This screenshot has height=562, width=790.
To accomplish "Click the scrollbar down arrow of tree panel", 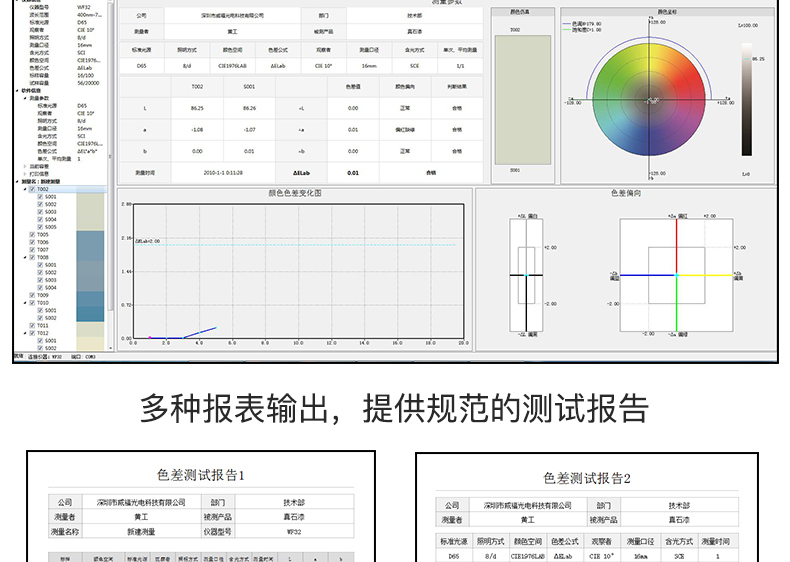I will (x=110, y=348).
